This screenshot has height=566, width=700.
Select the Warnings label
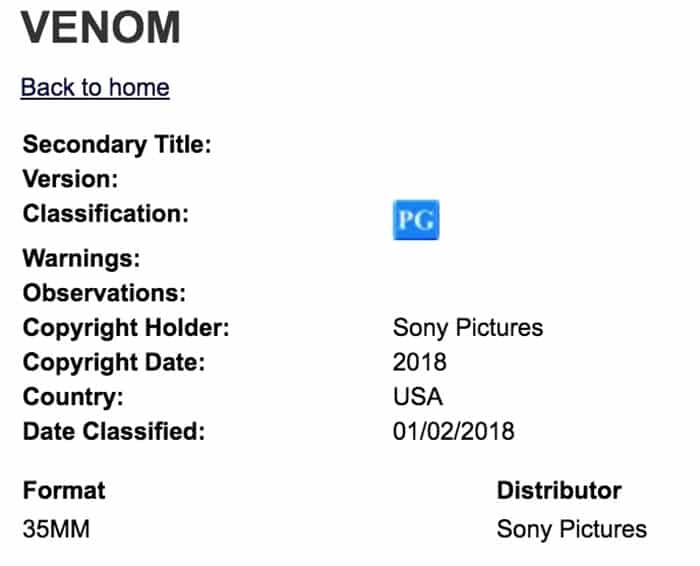[81, 259]
